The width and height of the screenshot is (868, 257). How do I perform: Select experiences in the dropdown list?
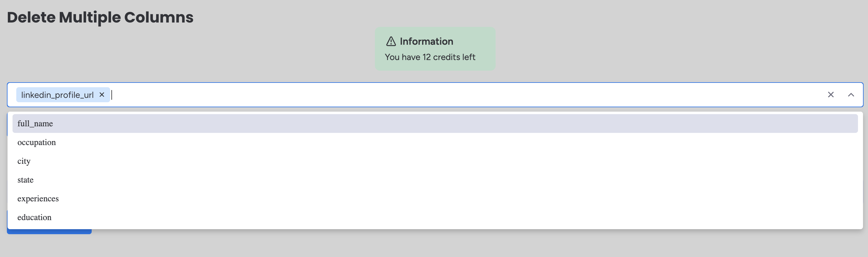(38, 199)
